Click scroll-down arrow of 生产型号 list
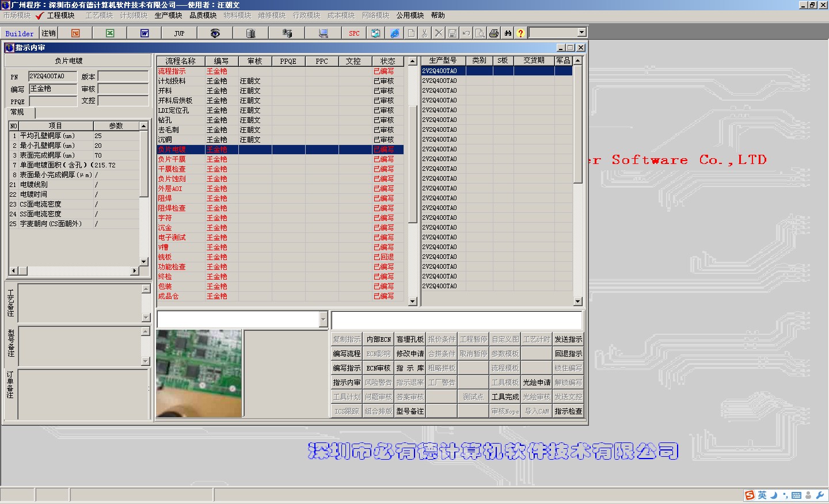Screen dimensions: 829x504 [578, 301]
